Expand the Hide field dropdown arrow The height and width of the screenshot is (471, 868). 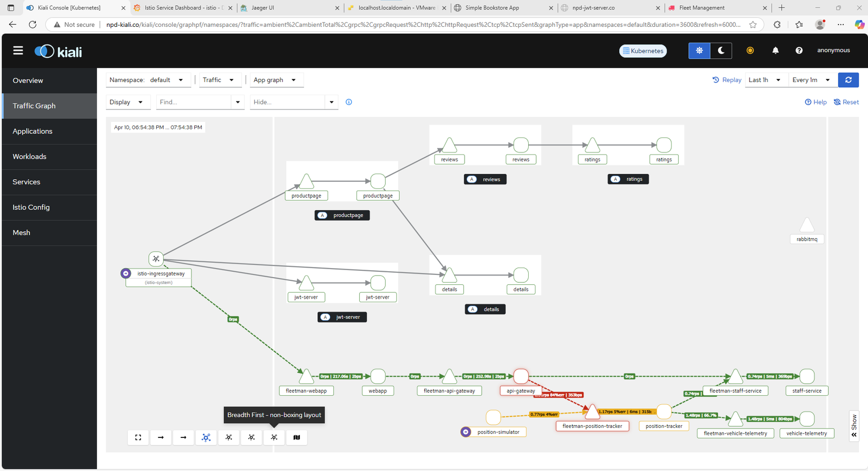[x=331, y=102]
